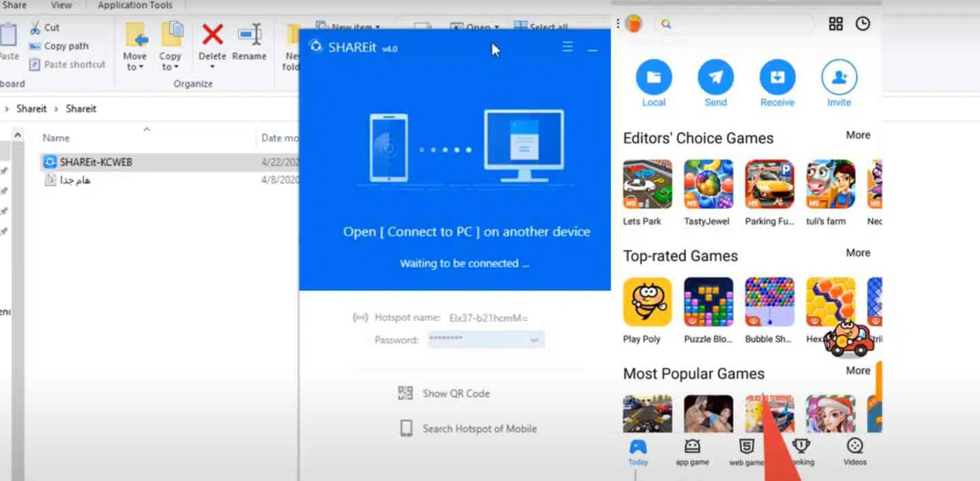
Task: Click the phone search field
Action: 734,24
